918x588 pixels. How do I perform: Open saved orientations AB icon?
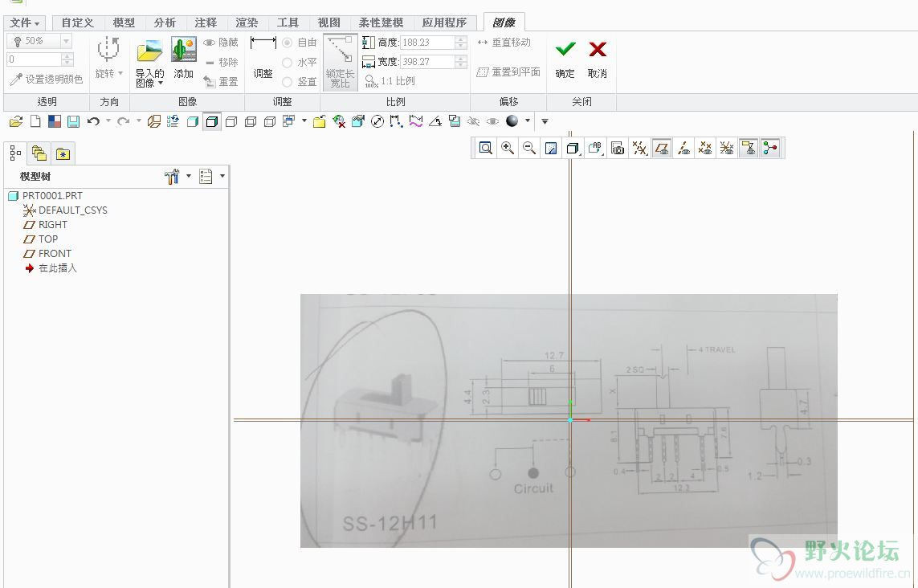pyautogui.click(x=595, y=148)
